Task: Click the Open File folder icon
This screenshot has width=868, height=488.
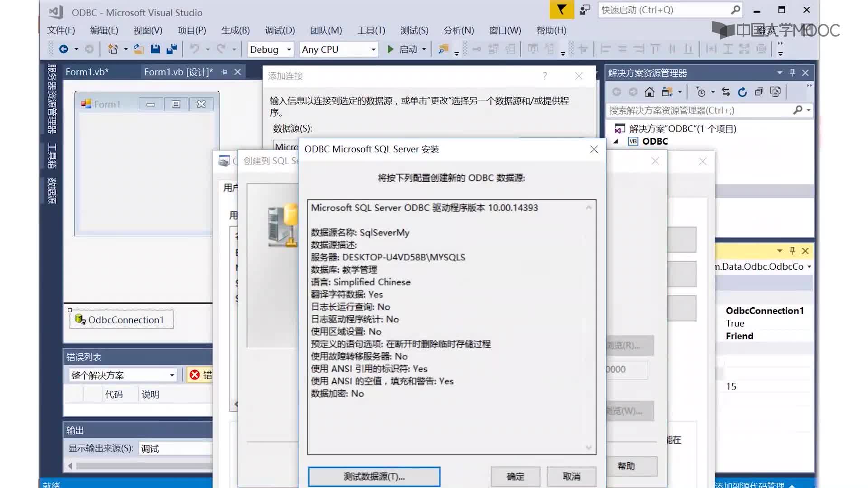Action: (139, 49)
